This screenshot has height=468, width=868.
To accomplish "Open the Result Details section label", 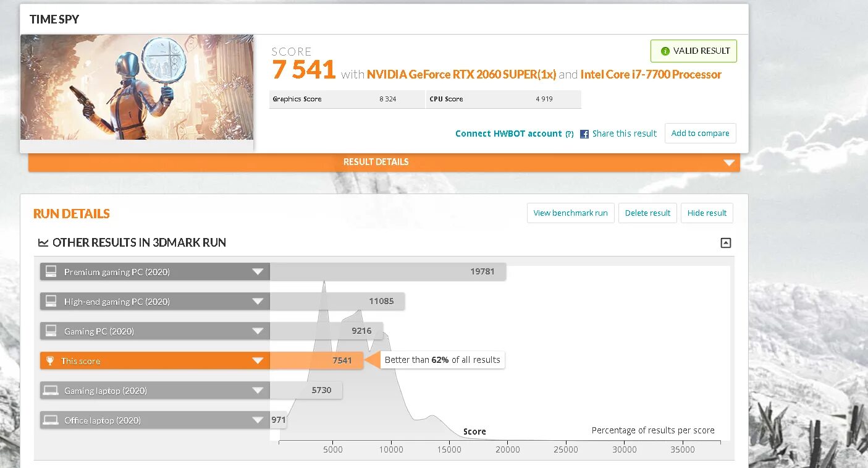I will click(376, 162).
